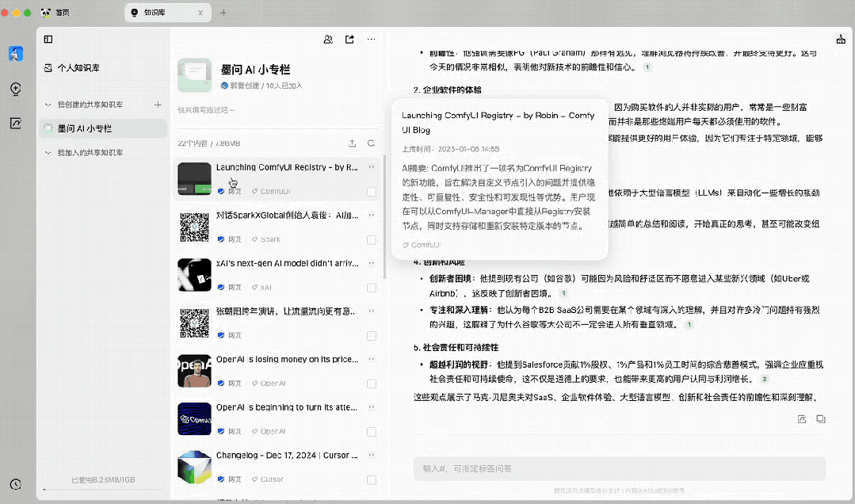This screenshot has height=504, width=855.
Task: Open more options for 对话SparkXGlobal item
Action: (372, 215)
